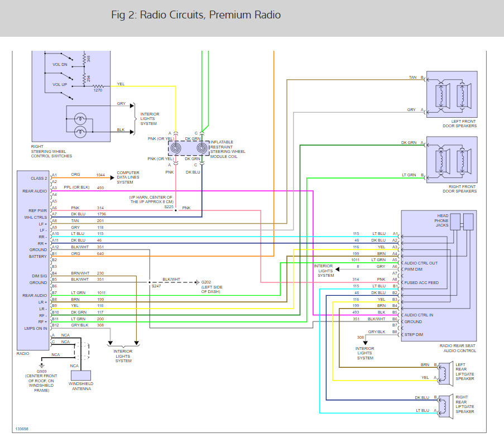Click the "LEFT REAR LIFTGATE SPEAKER" label

pos(465,372)
